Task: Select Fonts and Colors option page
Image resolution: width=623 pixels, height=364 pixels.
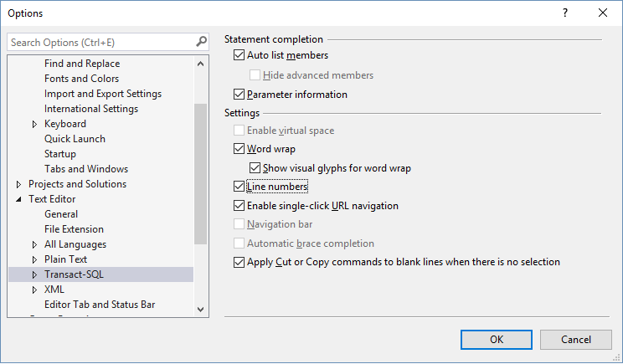Action: (81, 79)
